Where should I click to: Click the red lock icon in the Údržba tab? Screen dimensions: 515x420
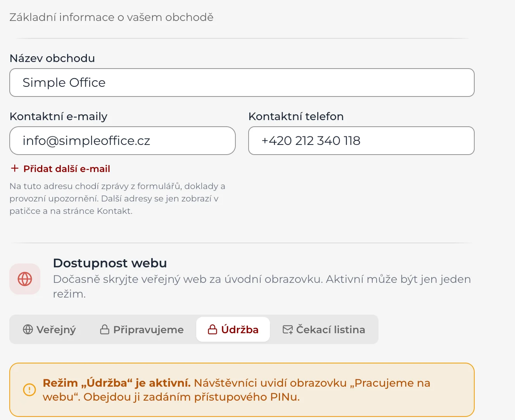213,329
